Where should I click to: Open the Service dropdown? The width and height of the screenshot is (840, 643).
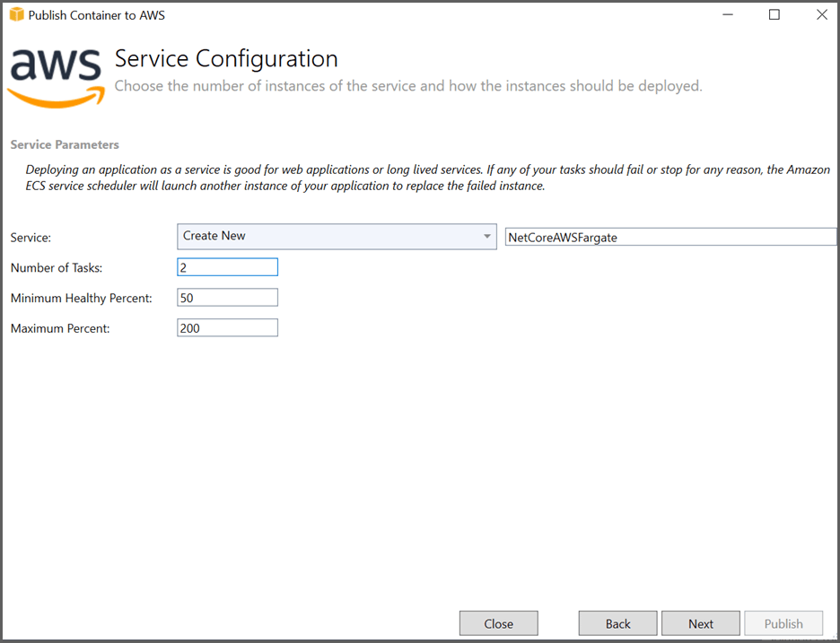(x=337, y=236)
